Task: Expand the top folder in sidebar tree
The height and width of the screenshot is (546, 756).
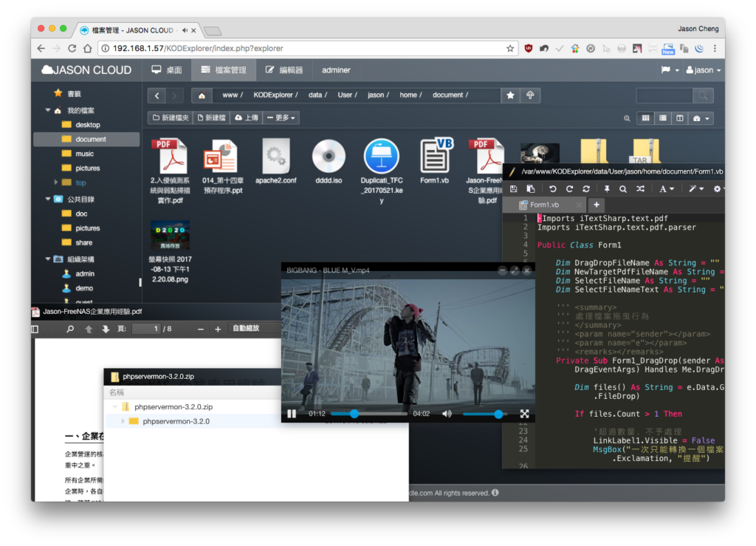Action: click(56, 182)
